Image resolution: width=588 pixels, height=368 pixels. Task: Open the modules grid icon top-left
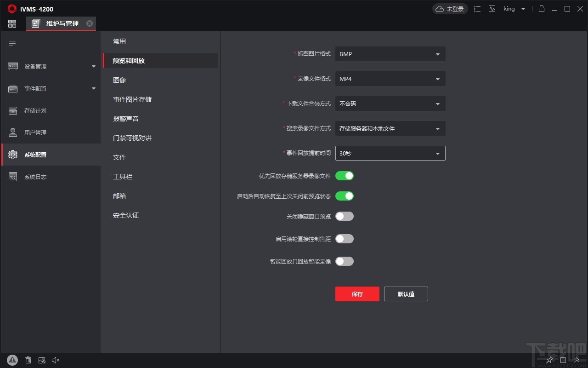12,23
